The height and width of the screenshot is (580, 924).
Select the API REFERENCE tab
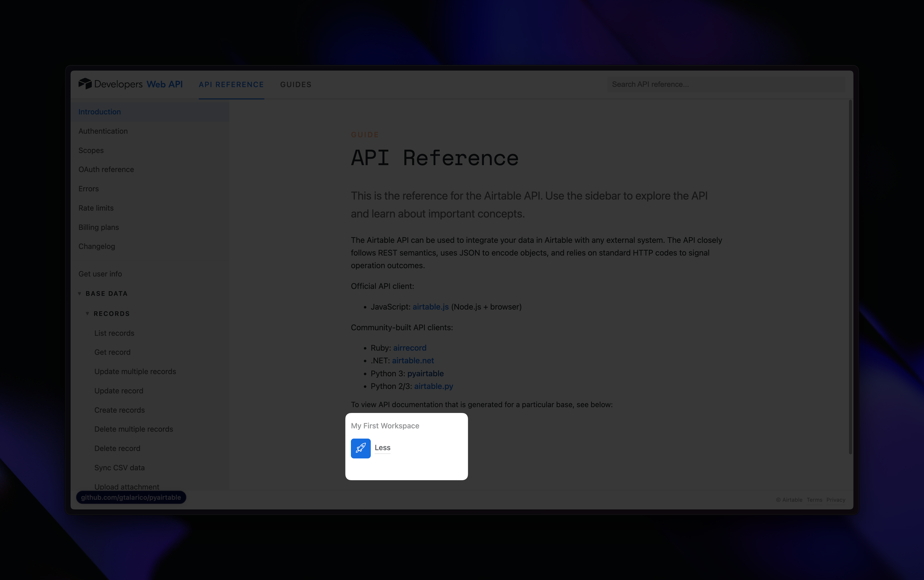click(231, 84)
